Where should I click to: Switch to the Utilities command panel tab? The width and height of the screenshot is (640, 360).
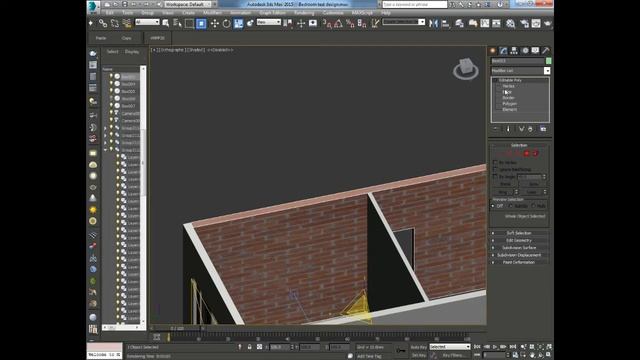click(546, 51)
